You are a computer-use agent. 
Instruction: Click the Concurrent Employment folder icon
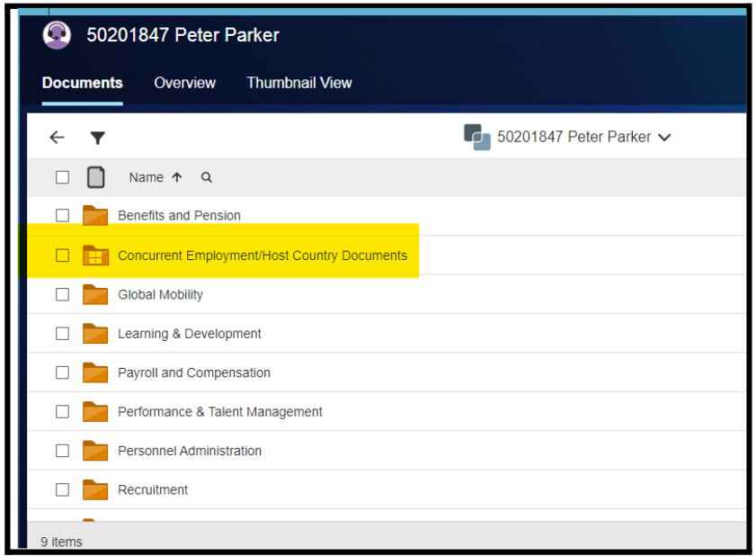click(95, 256)
